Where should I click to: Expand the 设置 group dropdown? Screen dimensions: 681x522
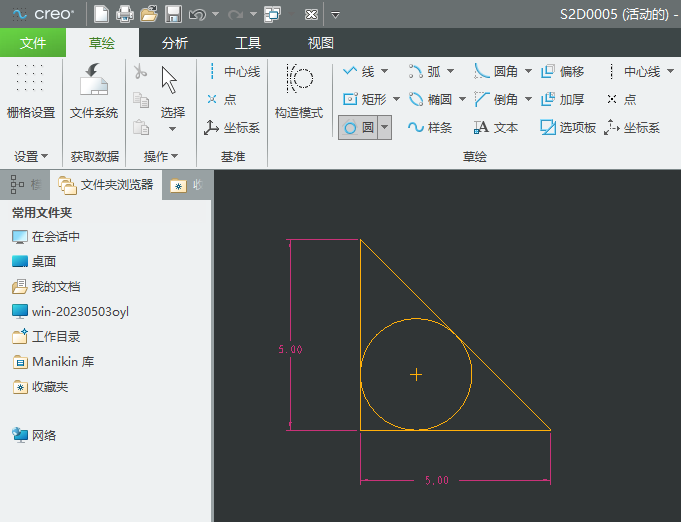coord(31,157)
